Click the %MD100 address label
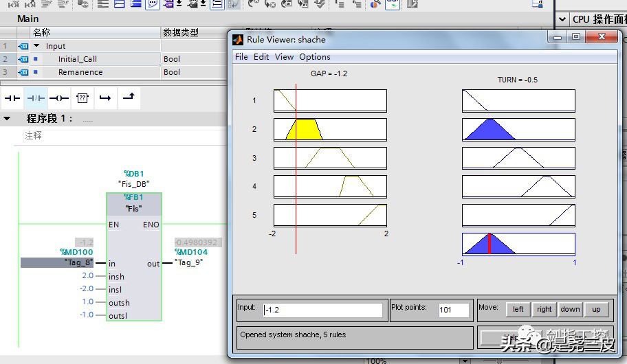Image resolution: width=627 pixels, height=364 pixels. click(76, 252)
